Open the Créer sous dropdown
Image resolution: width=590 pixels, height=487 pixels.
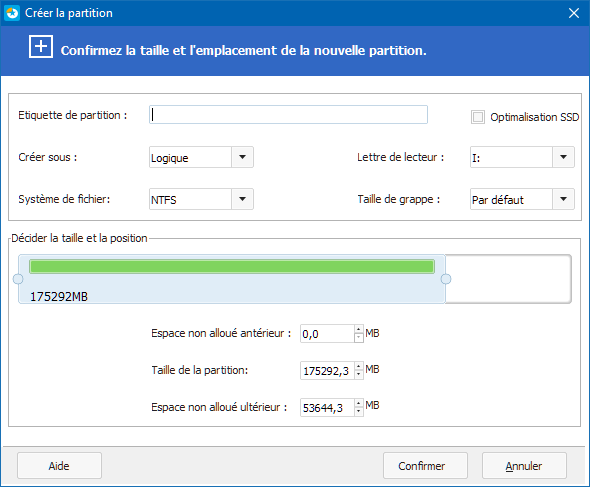242,157
